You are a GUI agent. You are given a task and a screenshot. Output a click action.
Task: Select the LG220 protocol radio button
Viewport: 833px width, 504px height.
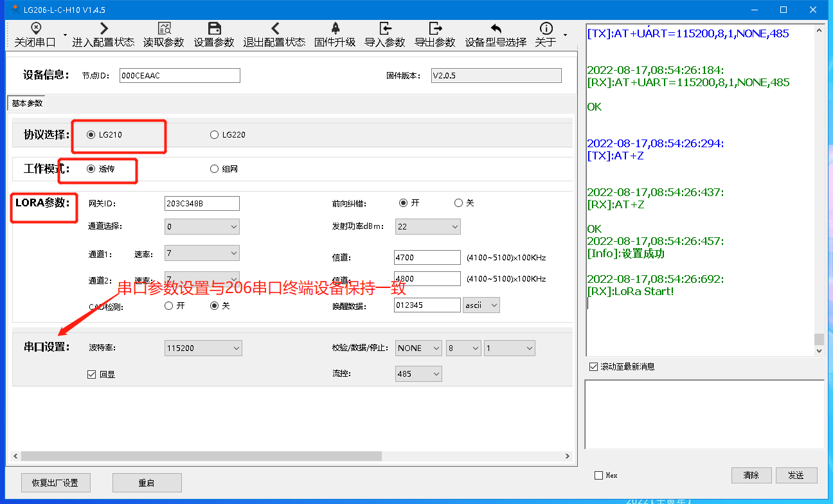click(214, 135)
